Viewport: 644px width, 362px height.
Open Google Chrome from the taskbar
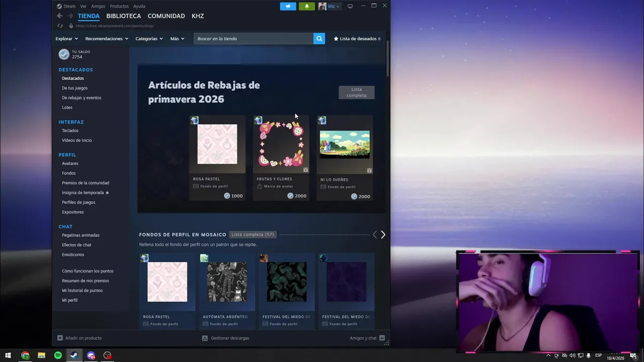coord(25,355)
